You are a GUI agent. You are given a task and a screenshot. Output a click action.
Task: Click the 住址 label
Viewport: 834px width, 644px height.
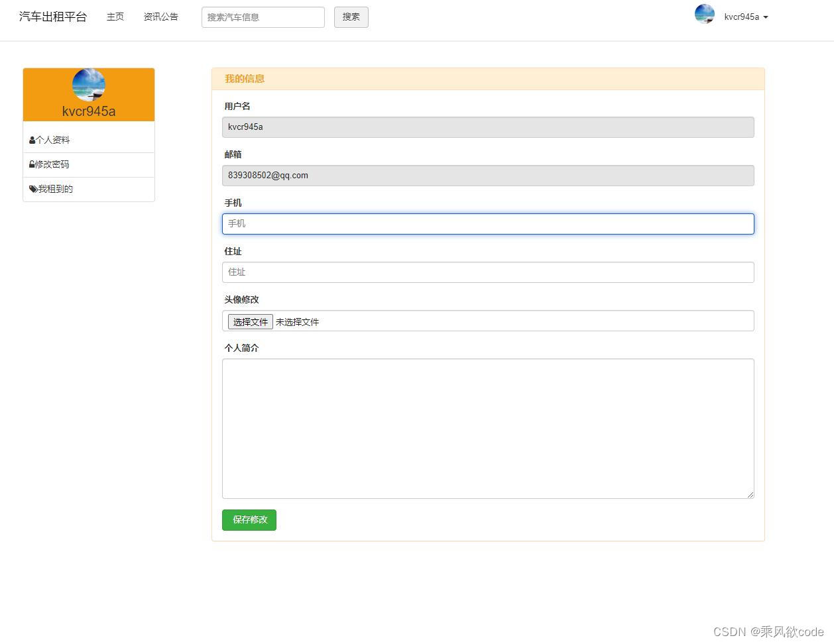pyautogui.click(x=233, y=251)
